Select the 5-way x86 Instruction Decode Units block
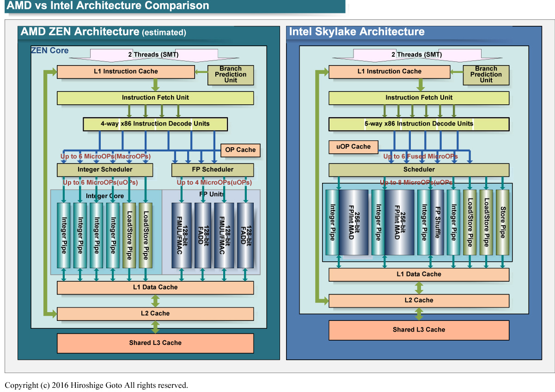 click(x=419, y=124)
